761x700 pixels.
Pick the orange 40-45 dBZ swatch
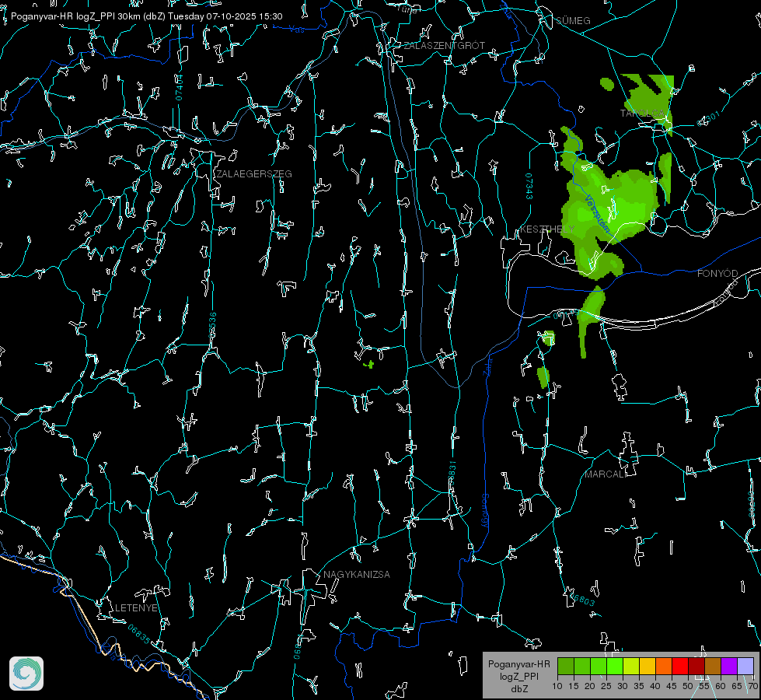(x=664, y=666)
